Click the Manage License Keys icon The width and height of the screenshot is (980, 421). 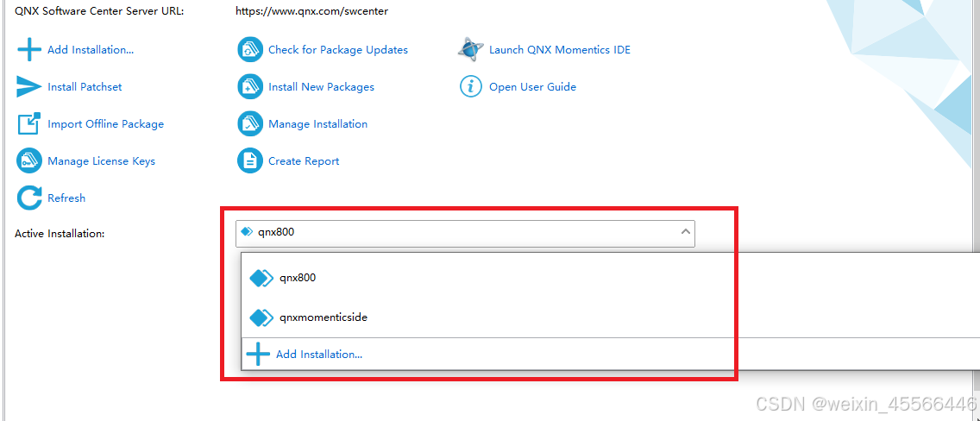(28, 160)
